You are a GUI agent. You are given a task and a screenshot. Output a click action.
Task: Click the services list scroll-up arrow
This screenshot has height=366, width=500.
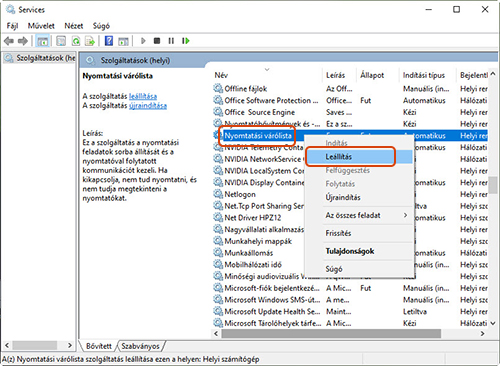[493, 74]
